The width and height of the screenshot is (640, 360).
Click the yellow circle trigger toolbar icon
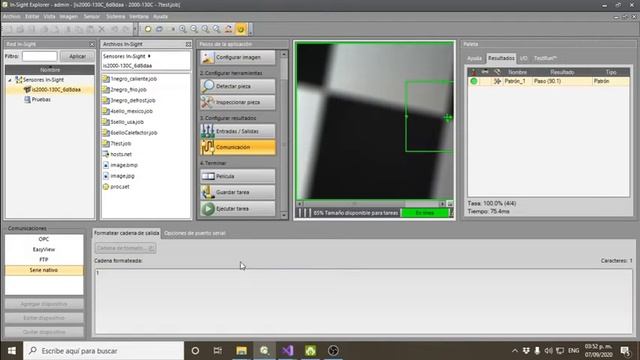click(148, 29)
